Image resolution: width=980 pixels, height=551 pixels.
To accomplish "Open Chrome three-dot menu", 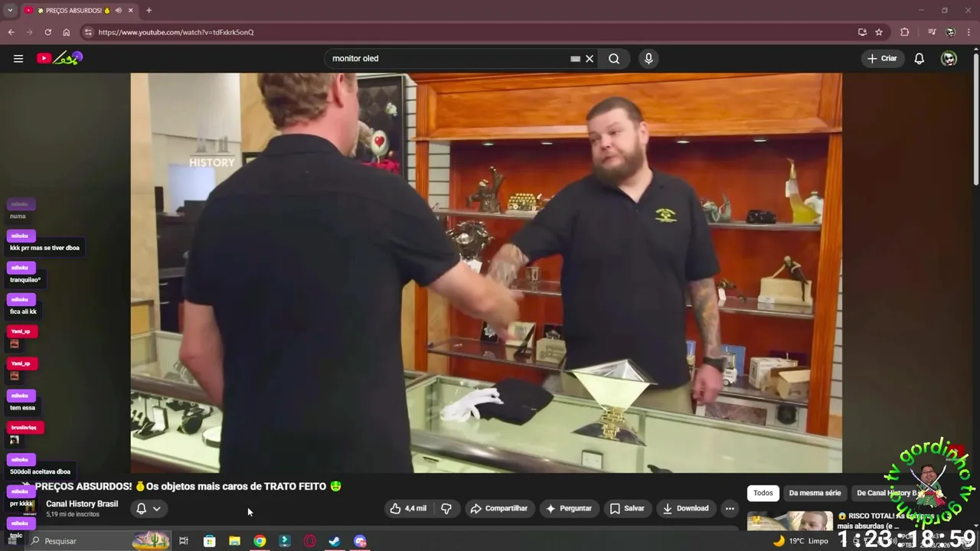I will pyautogui.click(x=969, y=32).
